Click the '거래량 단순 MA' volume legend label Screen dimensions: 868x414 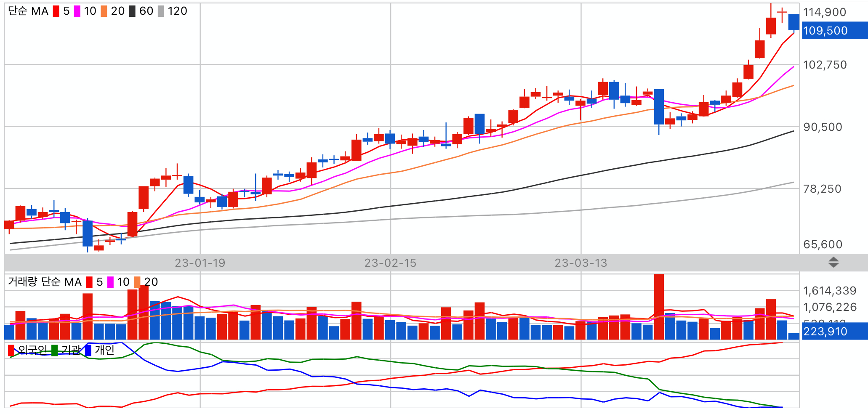coord(45,282)
